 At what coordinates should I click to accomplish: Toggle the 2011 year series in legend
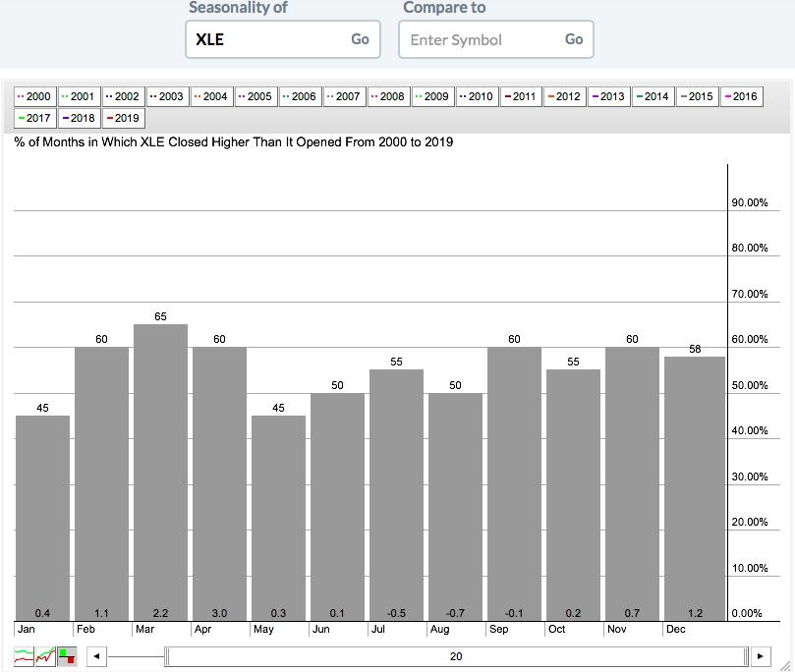coord(521,96)
